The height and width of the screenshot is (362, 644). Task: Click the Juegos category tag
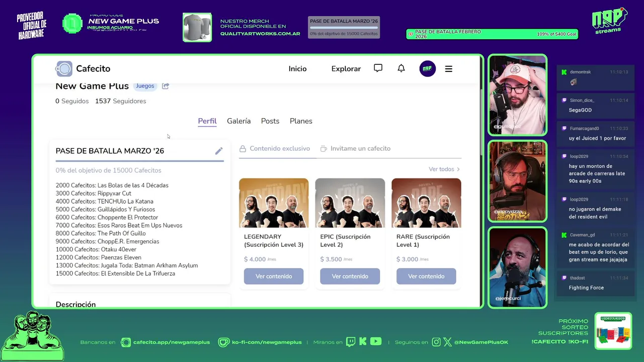click(145, 86)
